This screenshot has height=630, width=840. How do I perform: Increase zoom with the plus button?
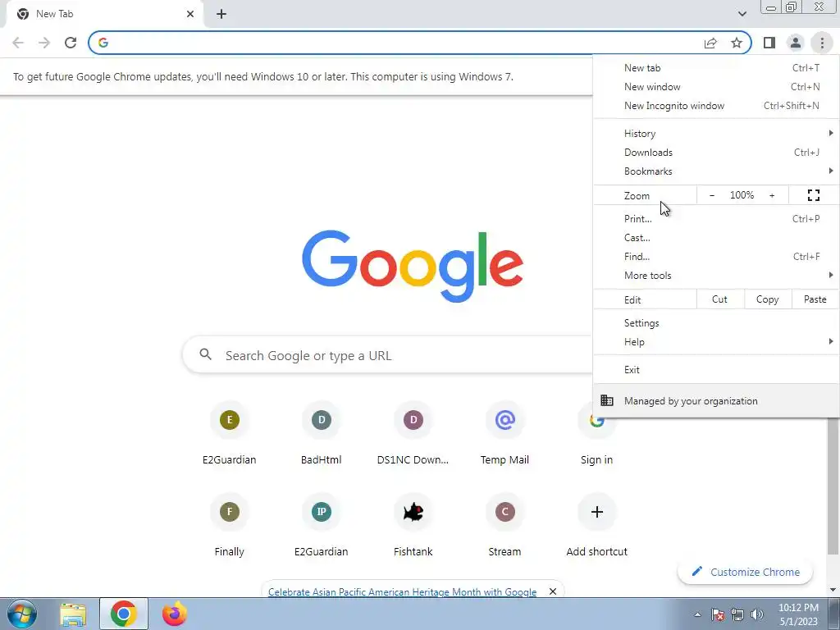tap(772, 195)
